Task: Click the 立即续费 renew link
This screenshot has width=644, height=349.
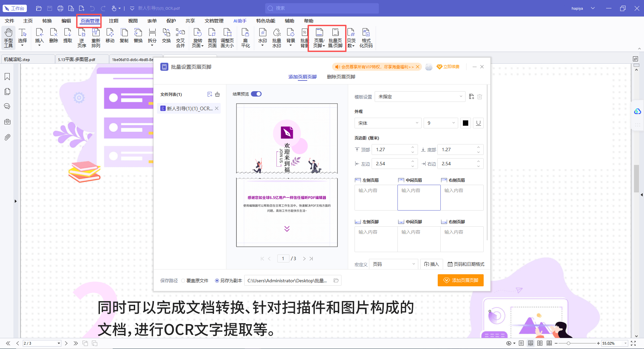Action: [x=448, y=67]
